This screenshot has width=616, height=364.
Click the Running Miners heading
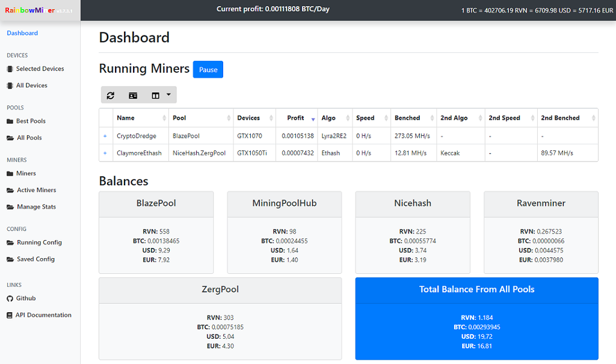pyautogui.click(x=144, y=69)
